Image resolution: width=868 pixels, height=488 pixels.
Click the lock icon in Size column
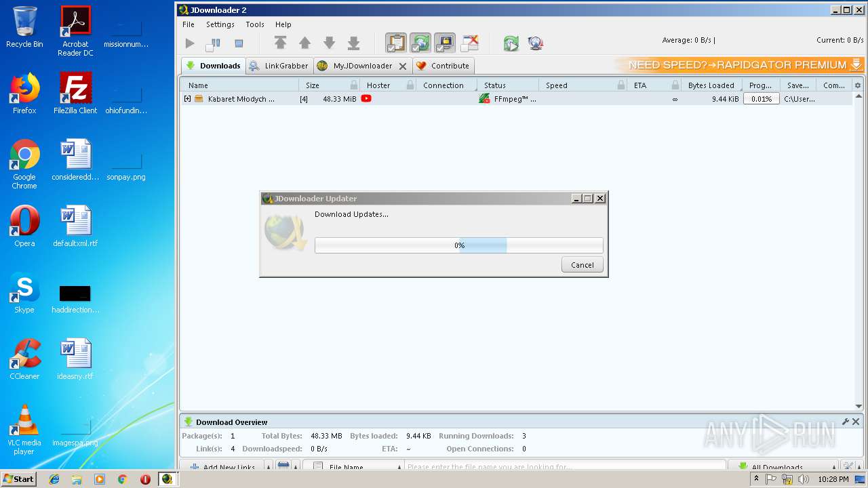pos(354,85)
